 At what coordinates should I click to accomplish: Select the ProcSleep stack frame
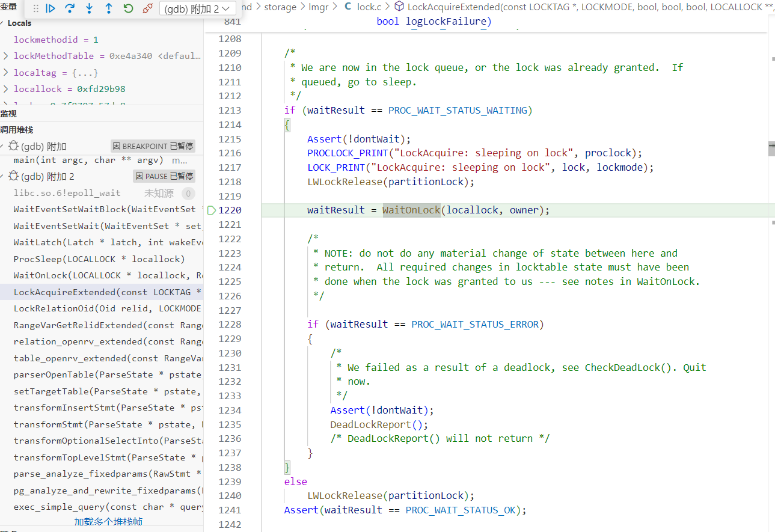99,259
